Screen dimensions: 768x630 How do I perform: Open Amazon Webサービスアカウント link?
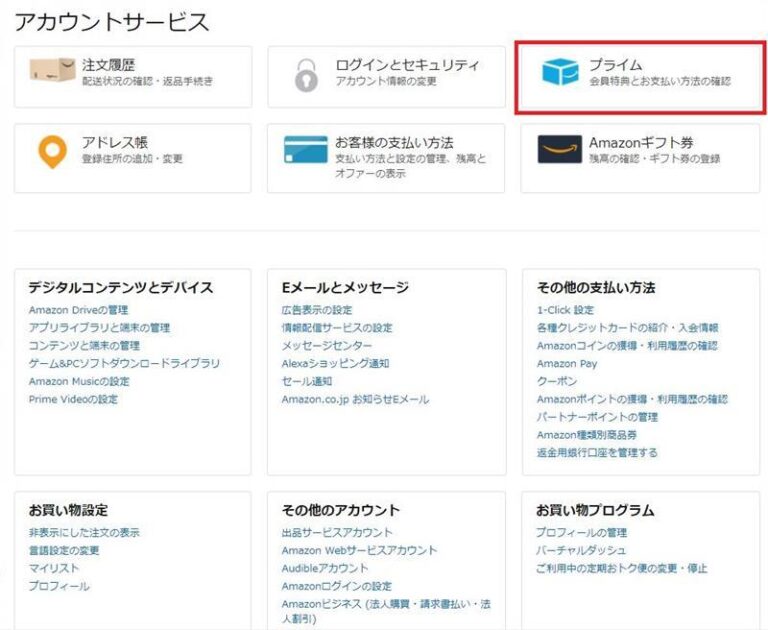point(359,550)
